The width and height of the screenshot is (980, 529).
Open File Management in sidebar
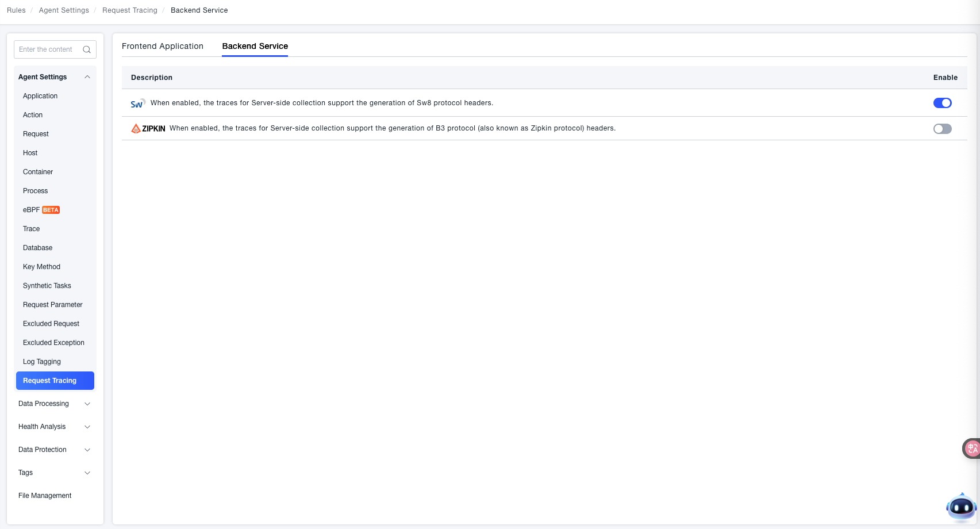(x=45, y=496)
